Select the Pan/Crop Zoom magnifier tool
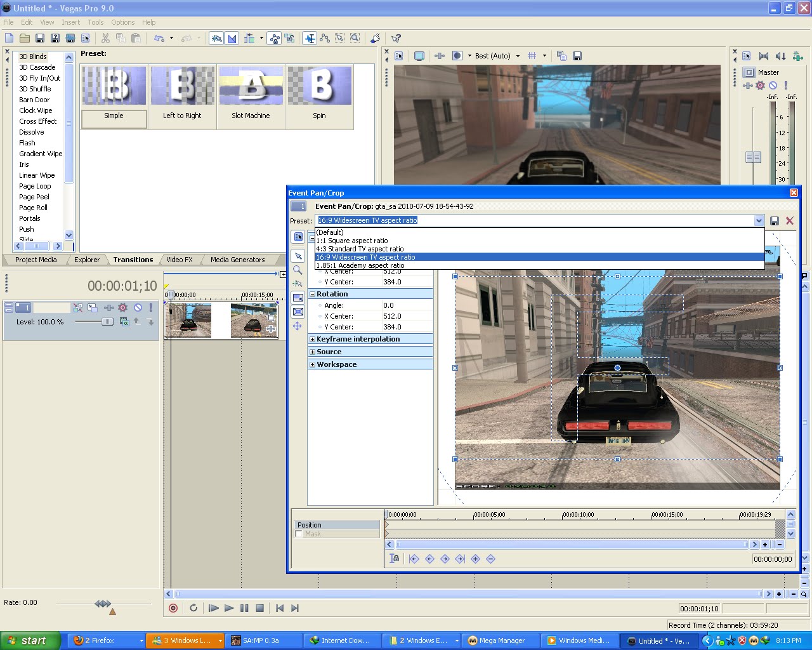 (298, 270)
